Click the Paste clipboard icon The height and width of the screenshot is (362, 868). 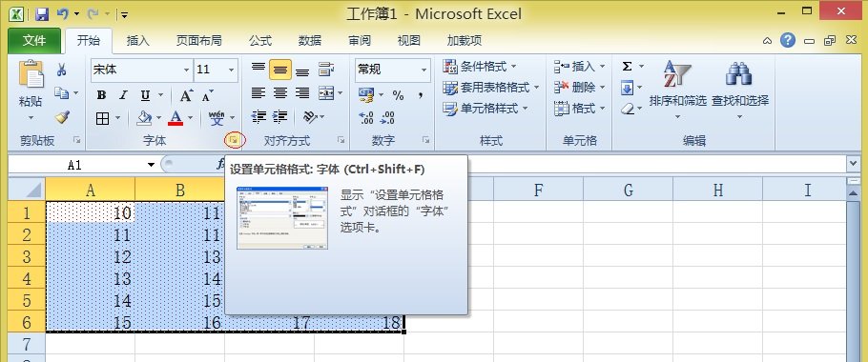pos(31,74)
